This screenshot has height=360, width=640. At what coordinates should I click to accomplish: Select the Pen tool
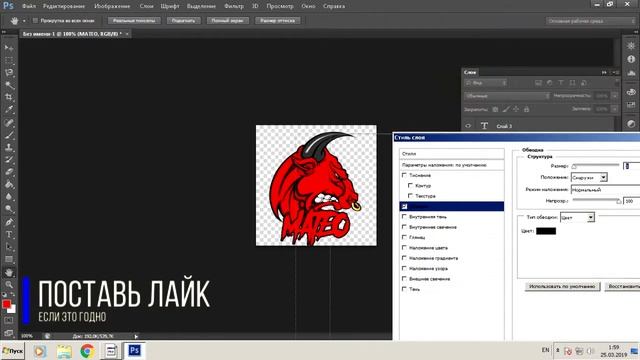point(9,222)
